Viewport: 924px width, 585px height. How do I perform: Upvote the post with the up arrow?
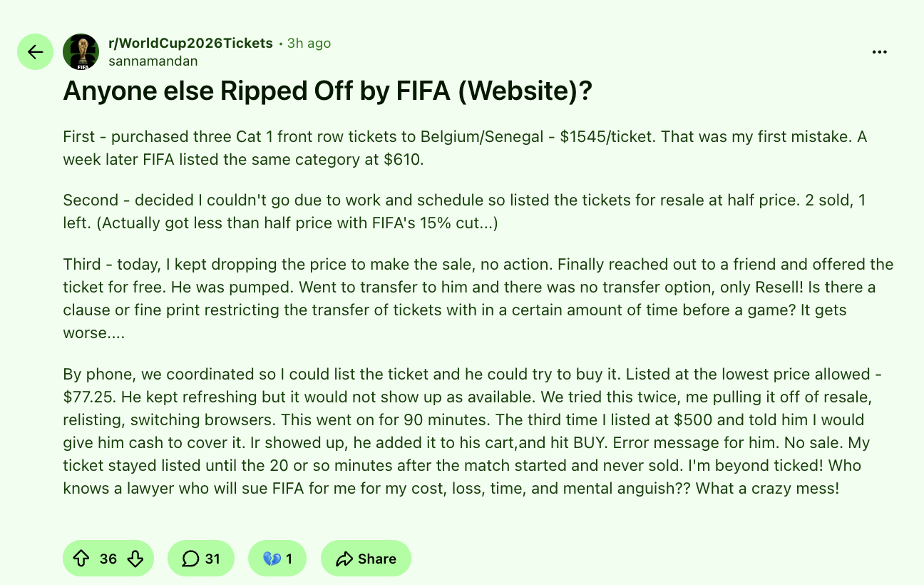point(81,559)
